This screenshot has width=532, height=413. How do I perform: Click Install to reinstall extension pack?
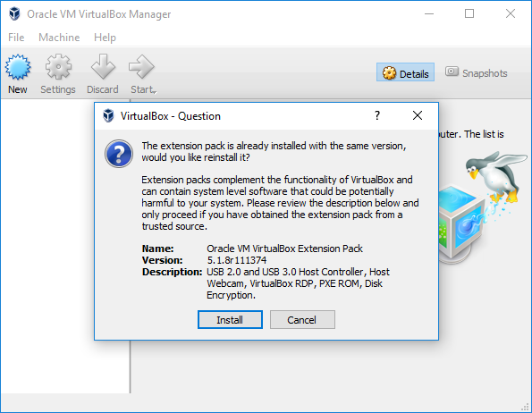click(230, 319)
